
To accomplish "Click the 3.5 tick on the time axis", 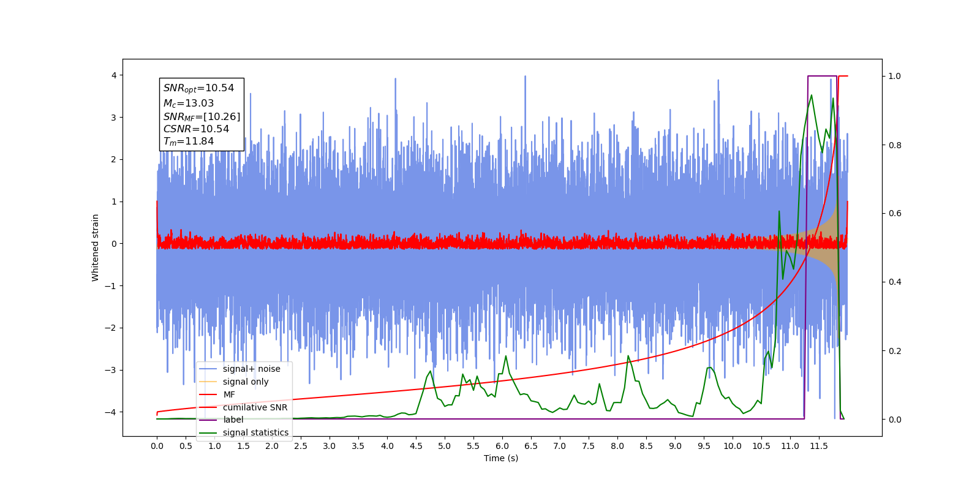I will click(358, 446).
